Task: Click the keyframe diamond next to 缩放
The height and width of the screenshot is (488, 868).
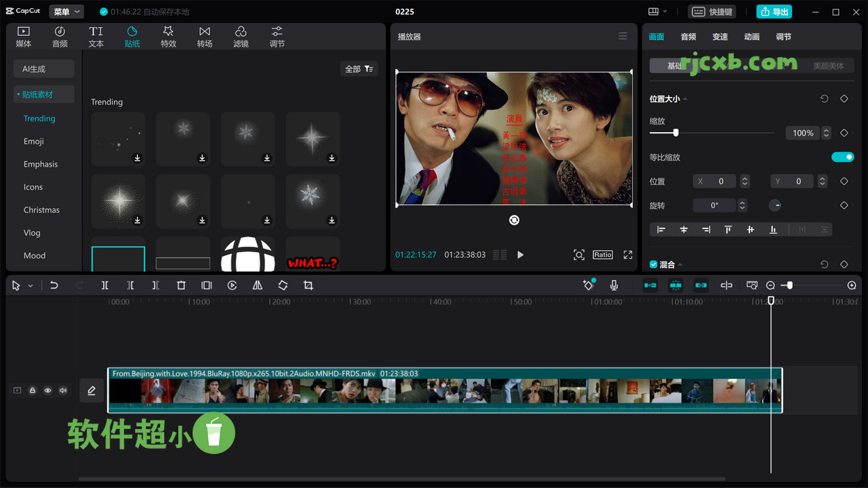Action: 844,133
